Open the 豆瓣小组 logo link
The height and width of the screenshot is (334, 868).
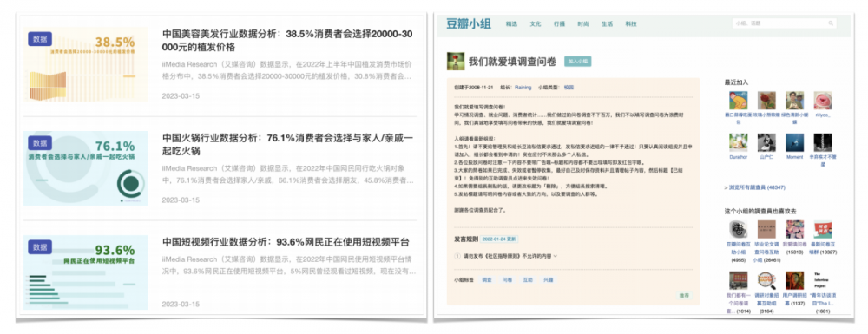pos(469,23)
